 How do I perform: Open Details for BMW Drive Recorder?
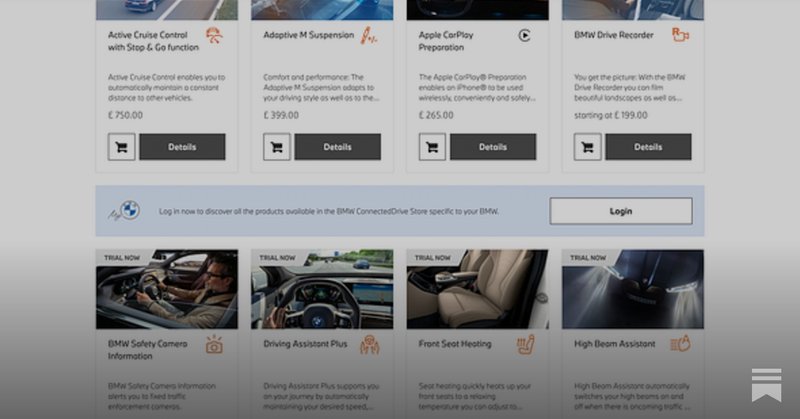648,147
